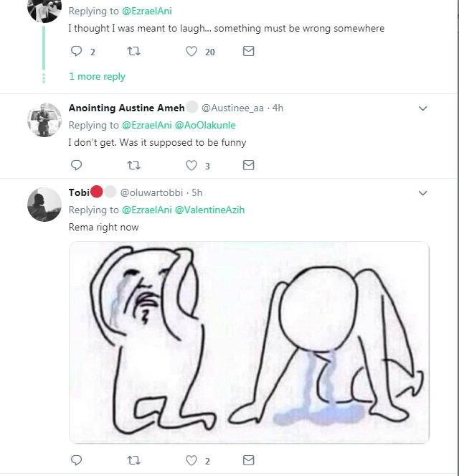
Task: Send first tweet via direct message
Action: [x=248, y=52]
